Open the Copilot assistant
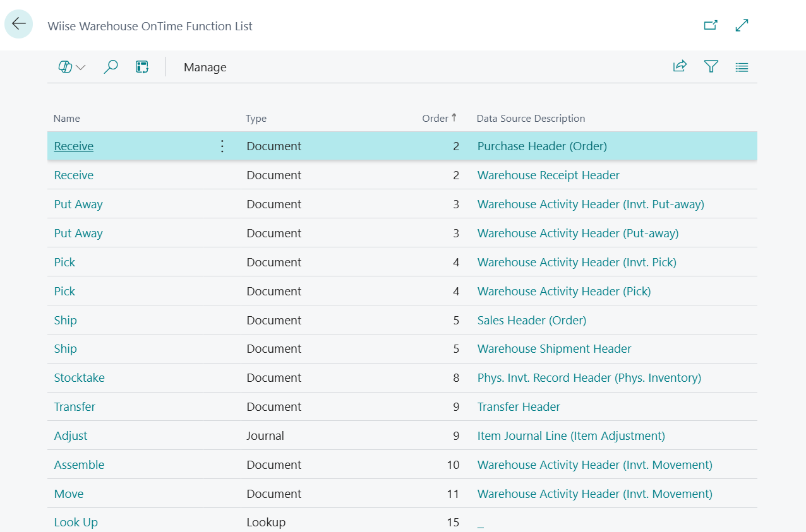The width and height of the screenshot is (806, 532). 65,66
